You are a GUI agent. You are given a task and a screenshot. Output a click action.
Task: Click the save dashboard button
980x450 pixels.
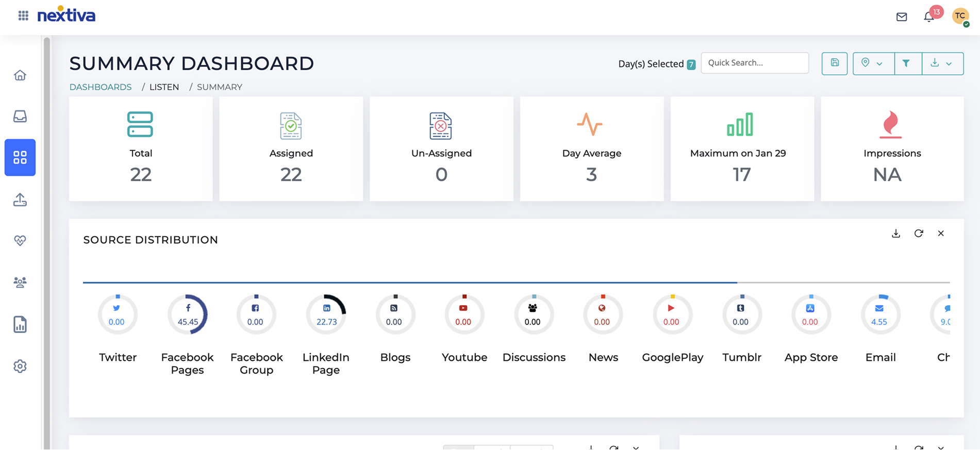[x=834, y=63]
